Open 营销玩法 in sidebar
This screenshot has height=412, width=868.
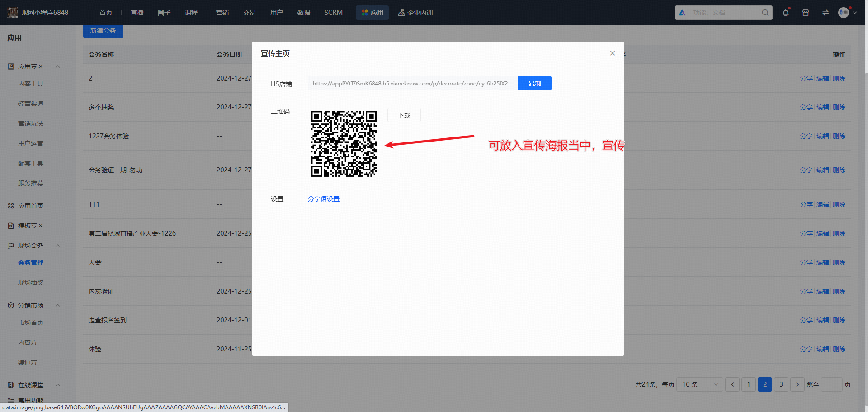tap(31, 123)
